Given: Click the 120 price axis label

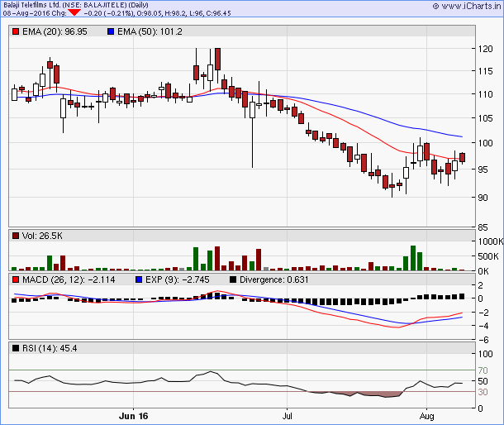Looking at the screenshot, I should click(485, 49).
